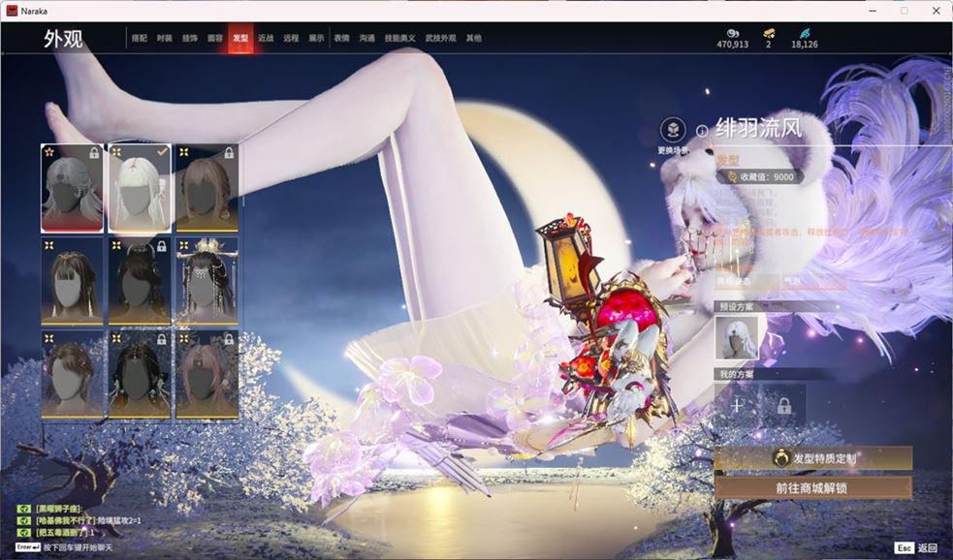Click the Esc 返回 button
The image size is (953, 560).
pos(917,547)
